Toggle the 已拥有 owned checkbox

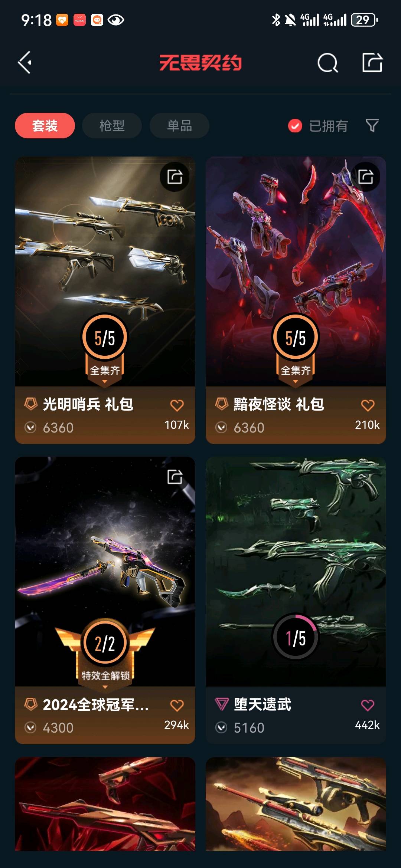point(295,126)
